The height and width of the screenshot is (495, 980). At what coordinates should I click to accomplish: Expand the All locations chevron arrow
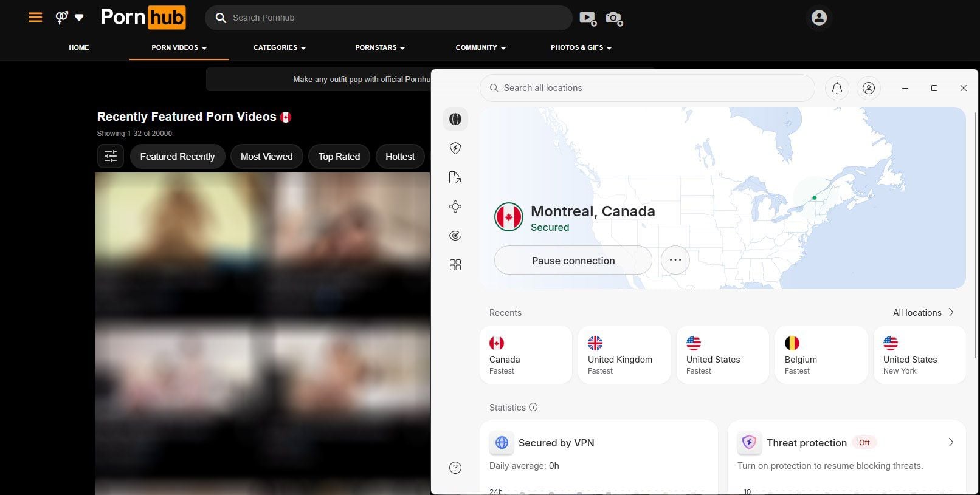coord(951,313)
